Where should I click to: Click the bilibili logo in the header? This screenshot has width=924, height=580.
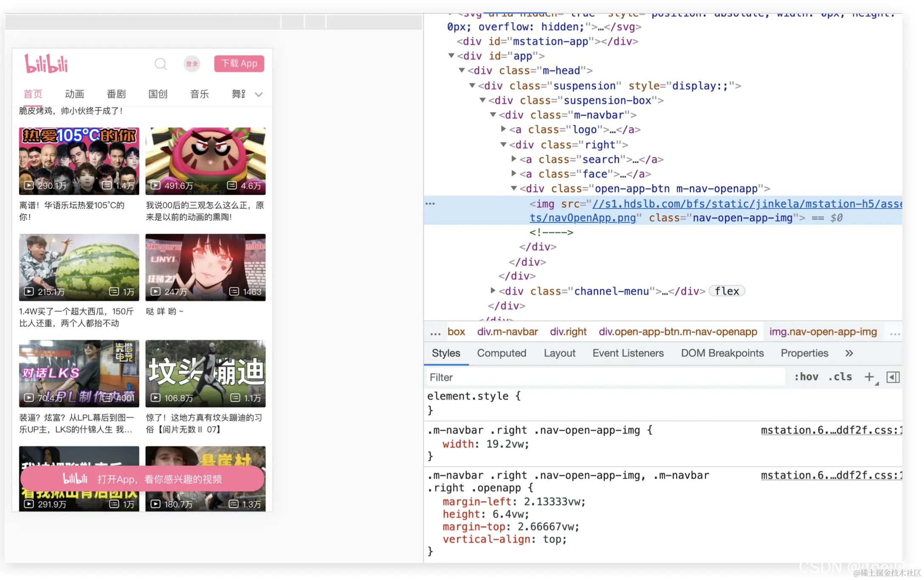[46, 64]
